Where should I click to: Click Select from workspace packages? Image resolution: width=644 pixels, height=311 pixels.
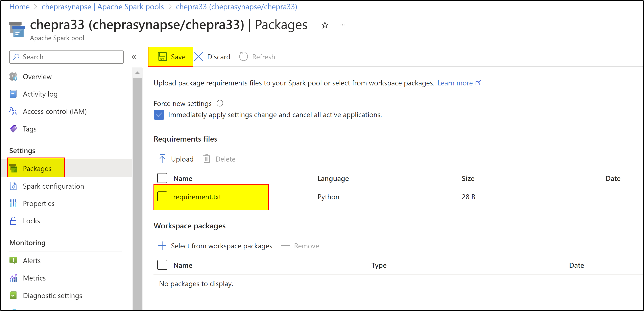pyautogui.click(x=215, y=246)
